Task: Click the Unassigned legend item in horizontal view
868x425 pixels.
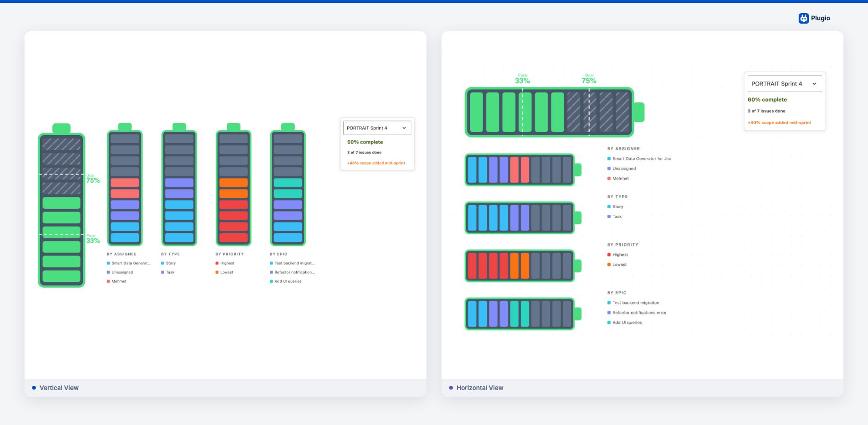Action: [x=624, y=169]
